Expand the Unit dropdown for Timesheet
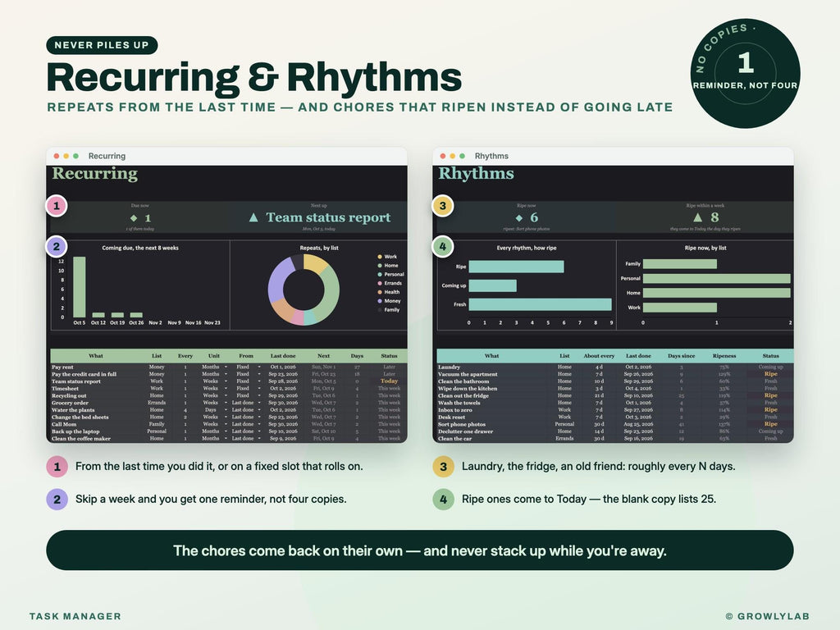The image size is (840, 630). coord(226,388)
